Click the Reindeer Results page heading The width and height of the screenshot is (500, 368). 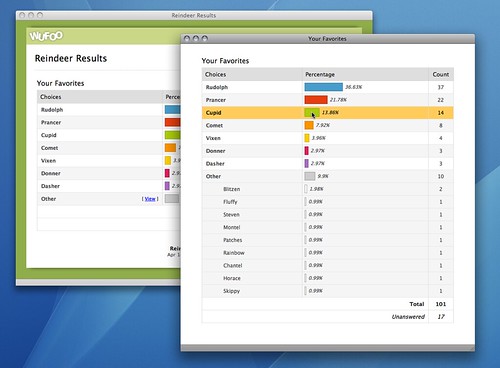[x=71, y=58]
